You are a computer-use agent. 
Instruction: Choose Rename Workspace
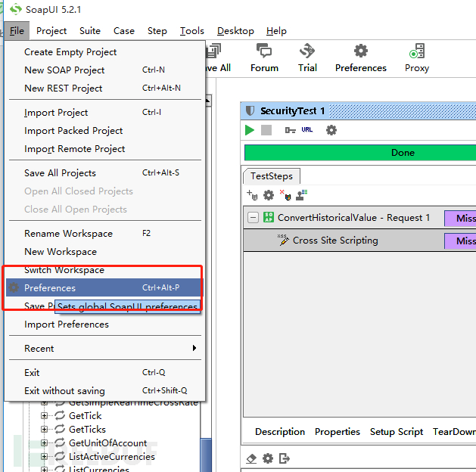104,234
